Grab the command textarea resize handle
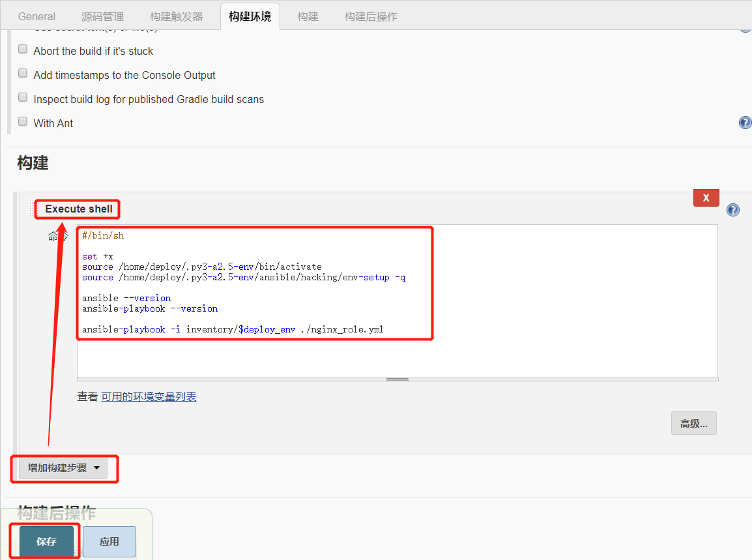The height and width of the screenshot is (560, 752). coord(397,379)
